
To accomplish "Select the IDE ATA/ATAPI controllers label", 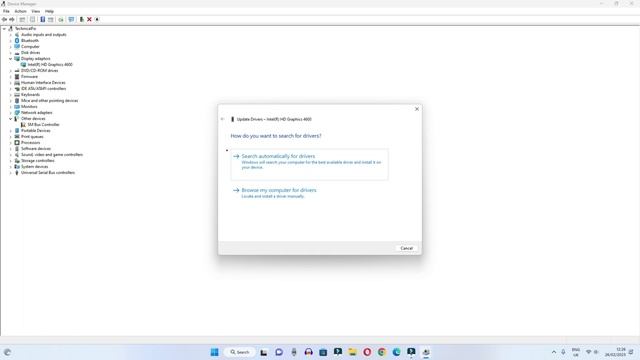I will point(43,89).
